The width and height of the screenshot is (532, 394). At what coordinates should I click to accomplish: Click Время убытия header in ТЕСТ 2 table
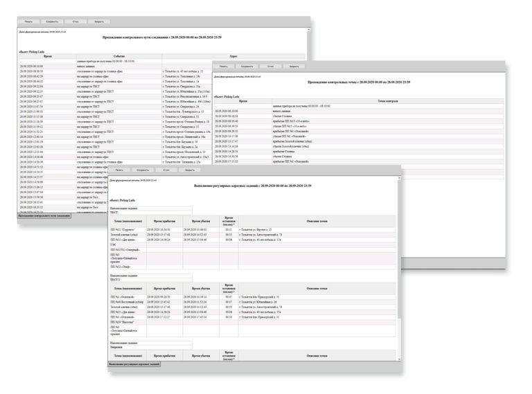(201, 289)
